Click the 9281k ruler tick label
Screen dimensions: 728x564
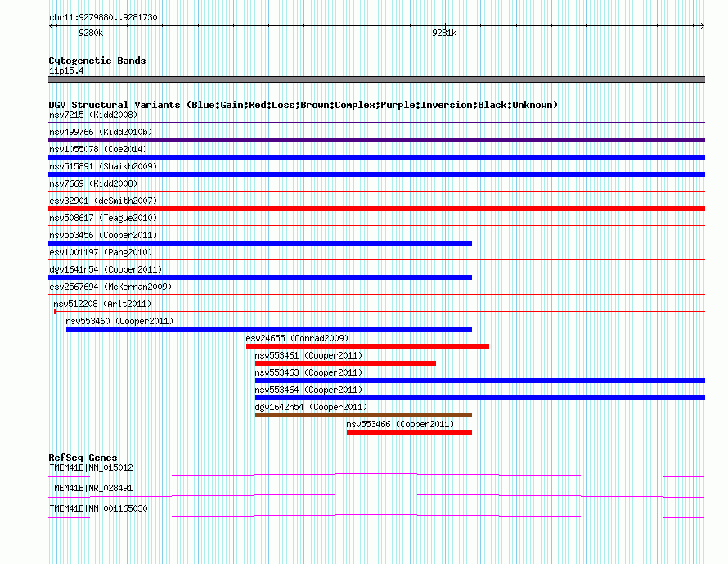point(444,33)
